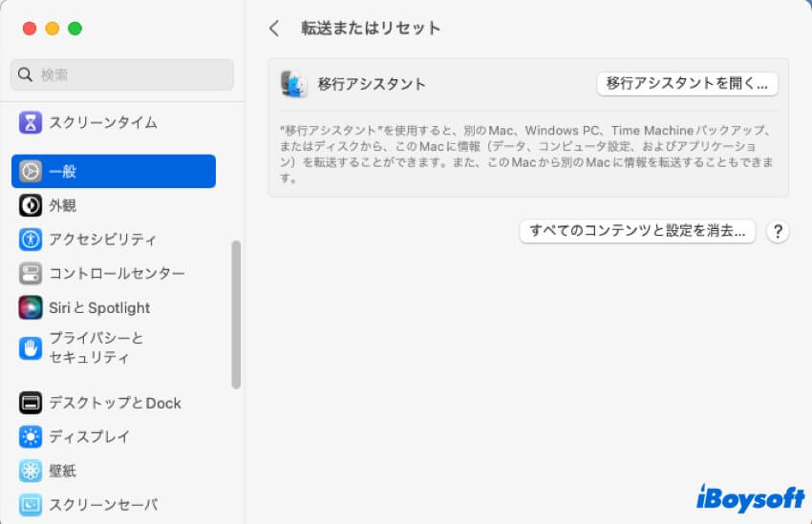Click the Control Center (コントロールセンター) icon
The image size is (812, 524).
[31, 274]
